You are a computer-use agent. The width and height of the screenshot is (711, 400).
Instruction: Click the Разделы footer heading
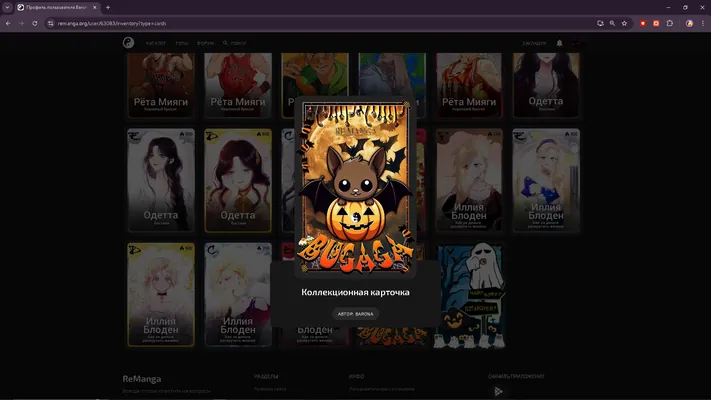(266, 376)
